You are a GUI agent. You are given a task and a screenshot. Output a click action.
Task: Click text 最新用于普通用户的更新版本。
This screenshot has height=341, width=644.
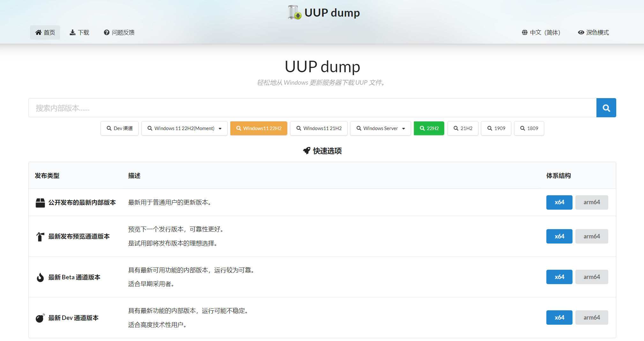coord(169,202)
